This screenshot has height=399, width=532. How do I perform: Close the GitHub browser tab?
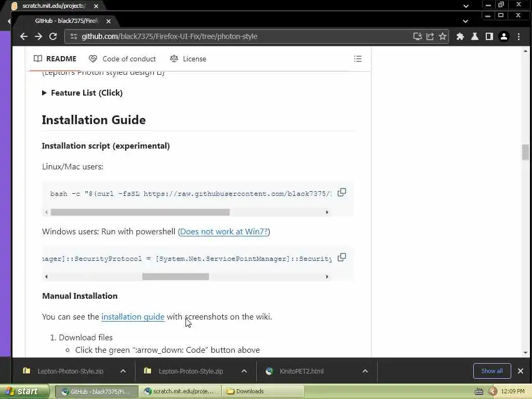point(108,21)
